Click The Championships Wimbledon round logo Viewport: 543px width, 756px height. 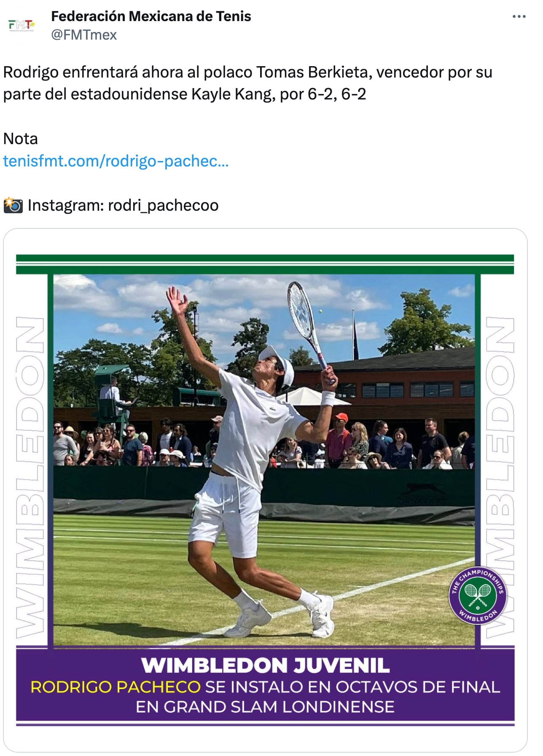pyautogui.click(x=477, y=595)
